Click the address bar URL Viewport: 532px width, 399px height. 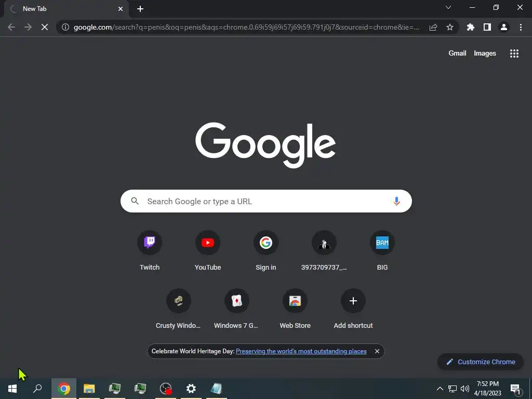click(x=246, y=27)
